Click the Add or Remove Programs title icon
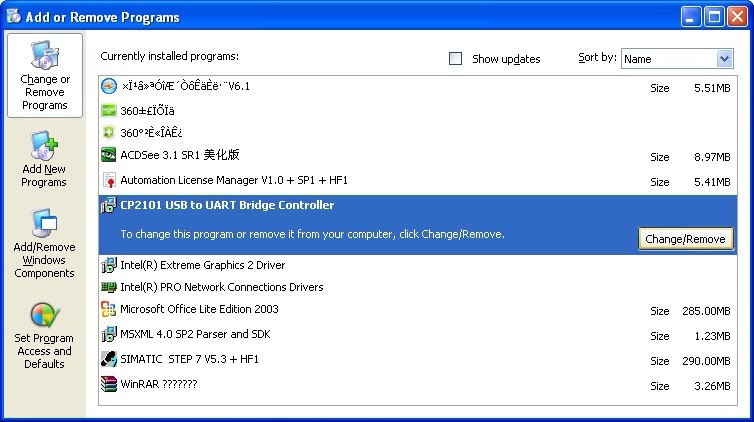 [14, 17]
